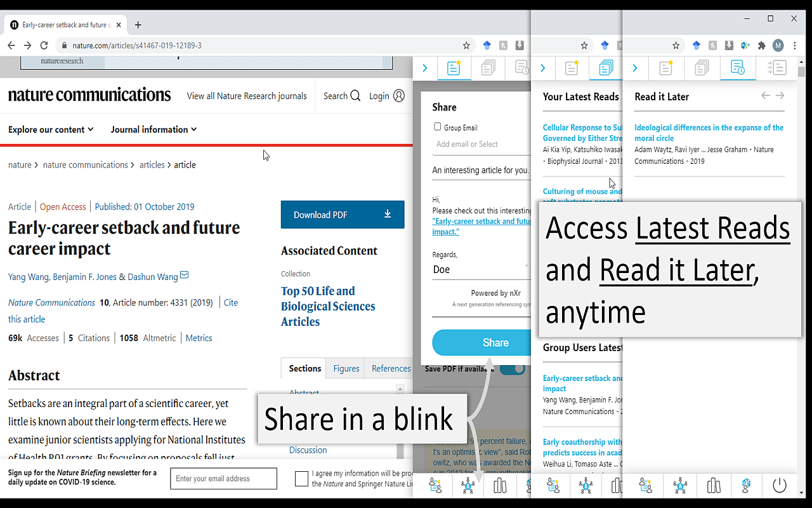Select the Read it Later clock tab icon
This screenshot has height=508, width=812.
738,68
